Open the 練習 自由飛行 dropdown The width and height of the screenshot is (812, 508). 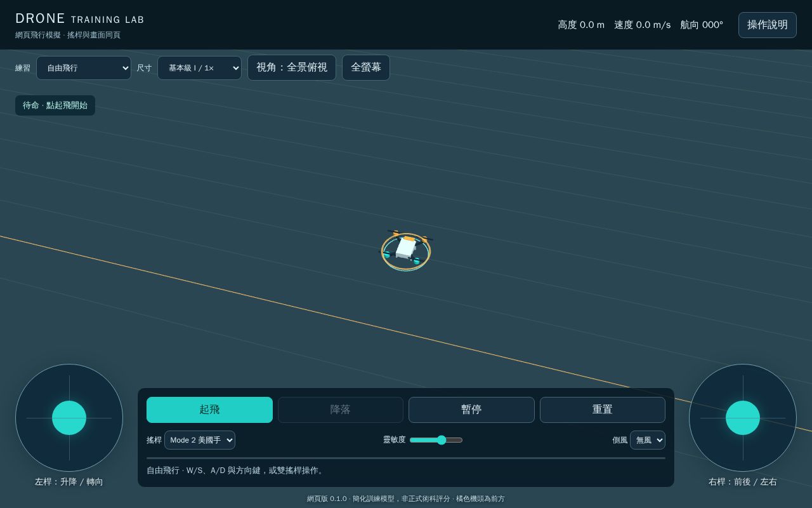pyautogui.click(x=84, y=68)
